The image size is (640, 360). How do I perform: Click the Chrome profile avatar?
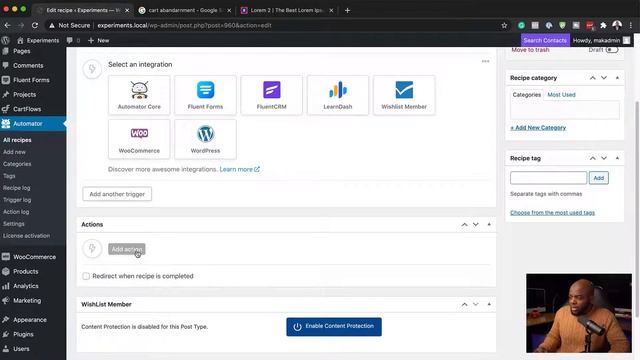[x=617, y=25]
